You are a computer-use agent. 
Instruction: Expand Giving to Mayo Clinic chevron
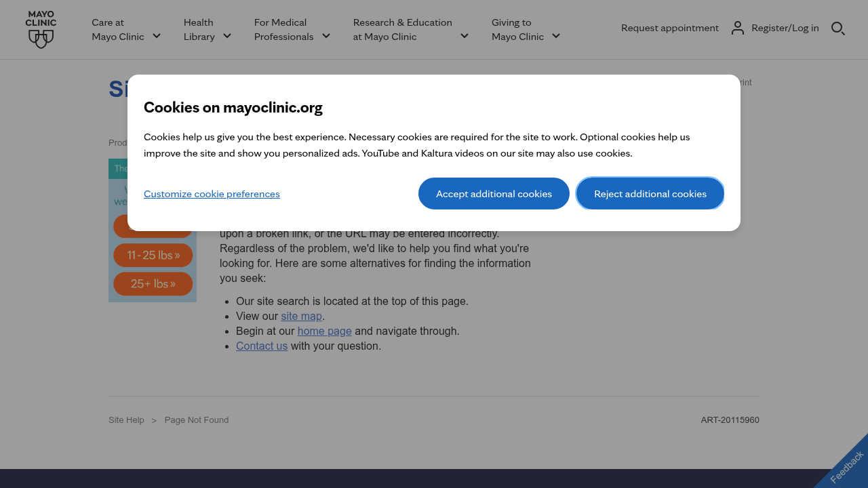[556, 36]
